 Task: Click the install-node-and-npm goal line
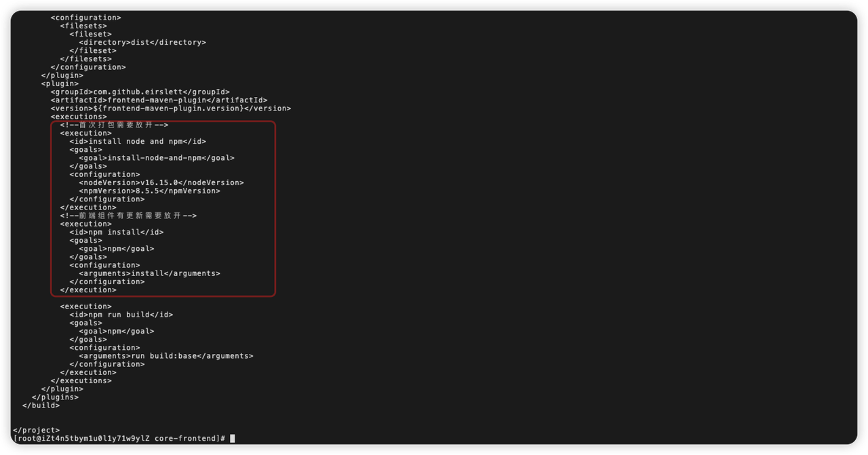(x=157, y=158)
